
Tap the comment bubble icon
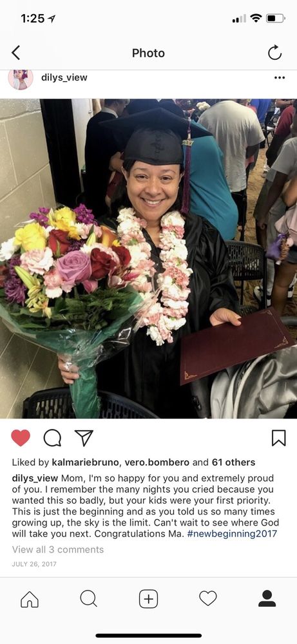[x=52, y=438]
